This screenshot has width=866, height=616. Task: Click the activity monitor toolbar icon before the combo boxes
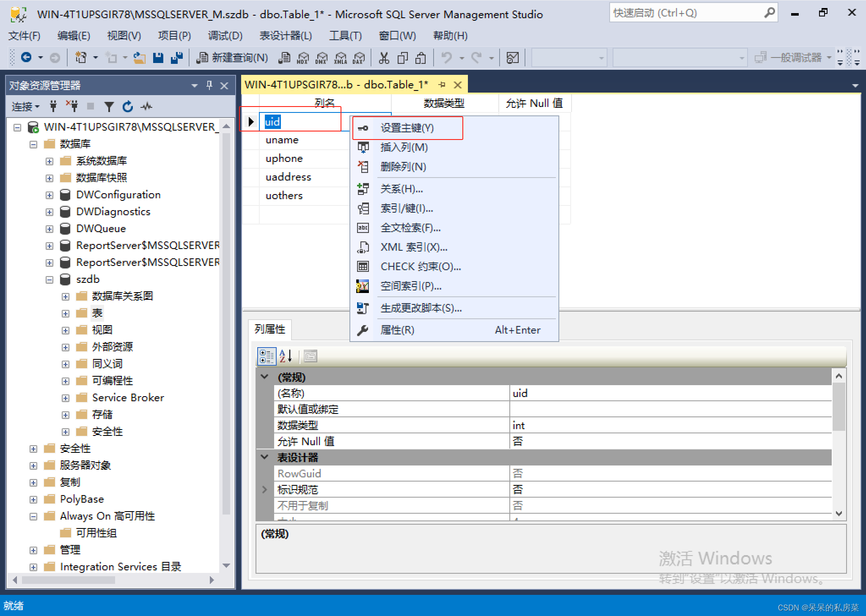pyautogui.click(x=512, y=57)
